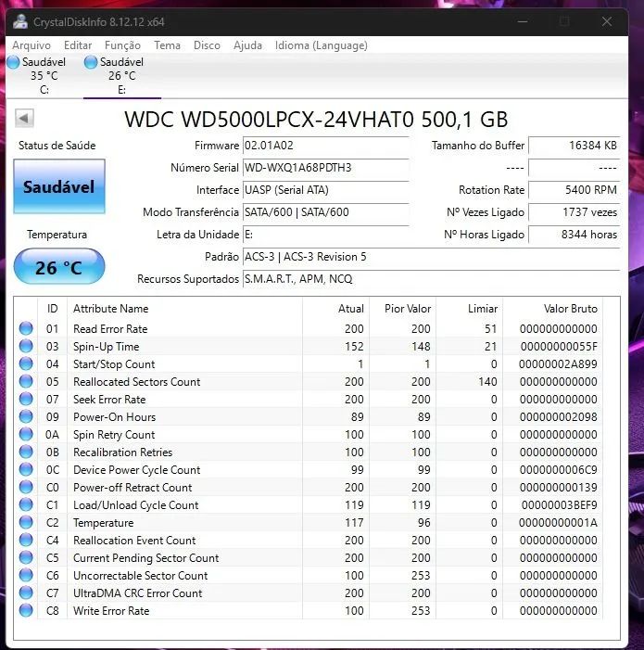Select the Current Pending Sector Count attribute name
This screenshot has width=644, height=650.
click(145, 558)
